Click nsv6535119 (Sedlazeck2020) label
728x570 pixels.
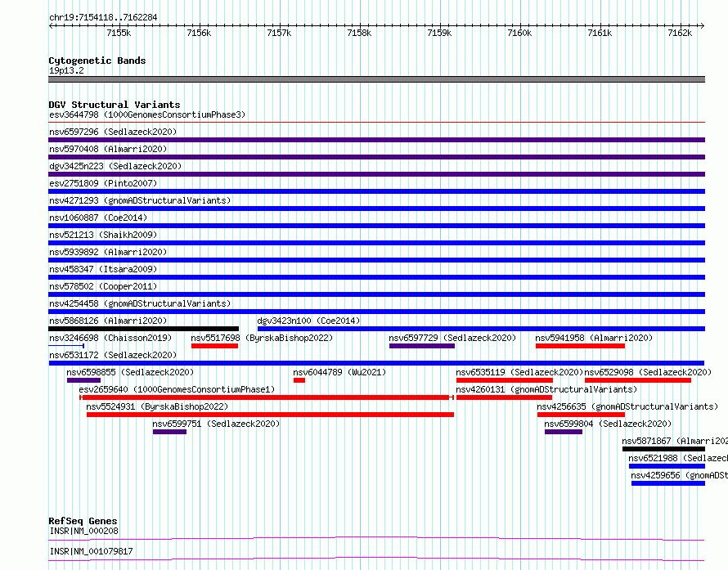click(x=519, y=372)
